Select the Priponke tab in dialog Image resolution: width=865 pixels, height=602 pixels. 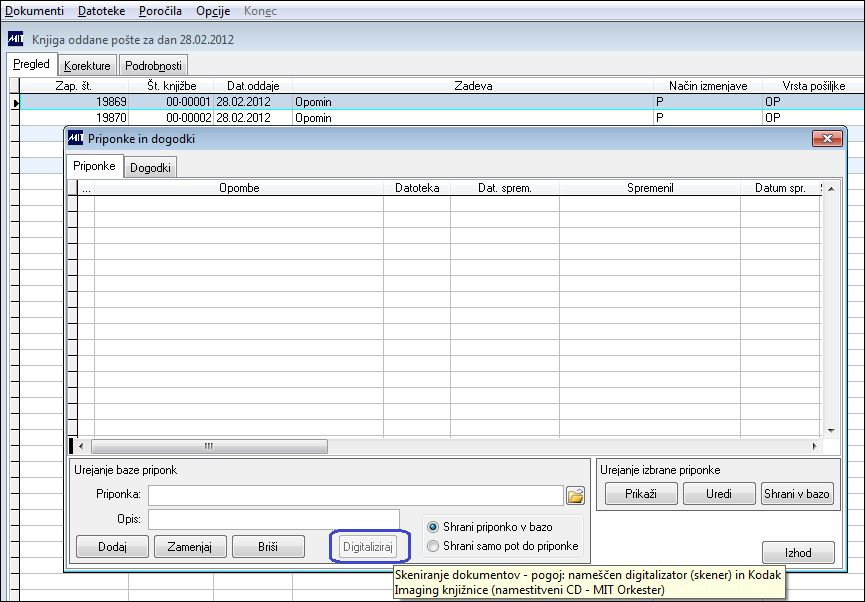pyautogui.click(x=94, y=166)
